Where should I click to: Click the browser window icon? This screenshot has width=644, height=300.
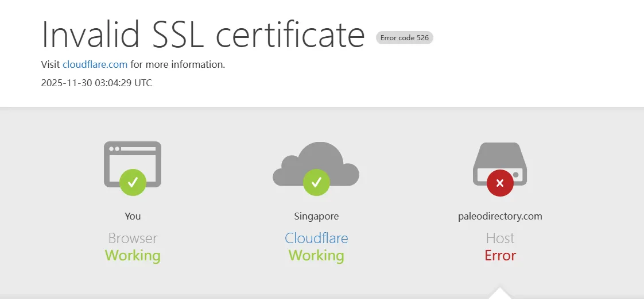tap(132, 164)
